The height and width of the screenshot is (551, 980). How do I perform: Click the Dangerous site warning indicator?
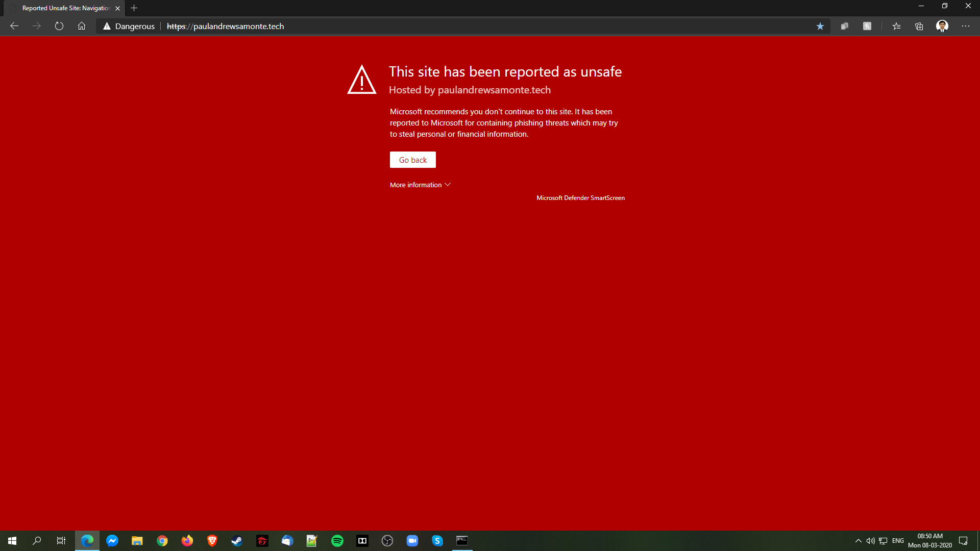coord(129,26)
